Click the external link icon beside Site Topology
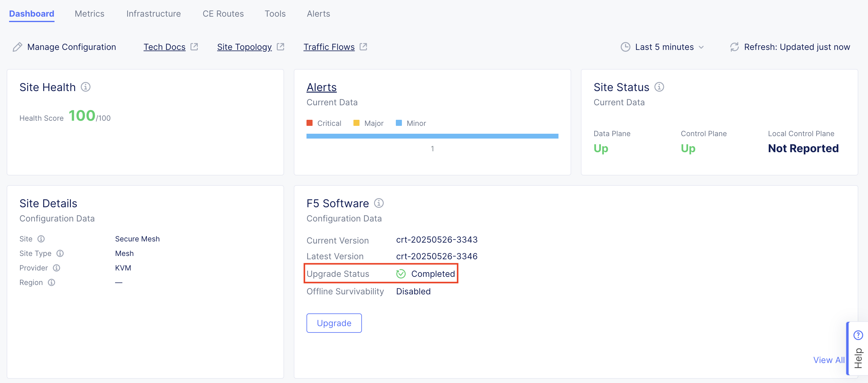The height and width of the screenshot is (383, 868). tap(281, 47)
